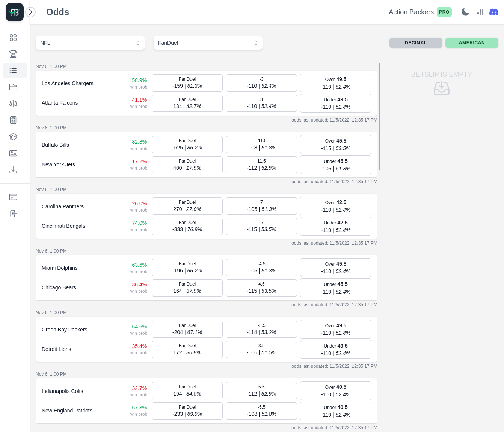Screen dimensions: 504x432
Task: Open the trophy icon in sidebar
Action: click(13, 54)
